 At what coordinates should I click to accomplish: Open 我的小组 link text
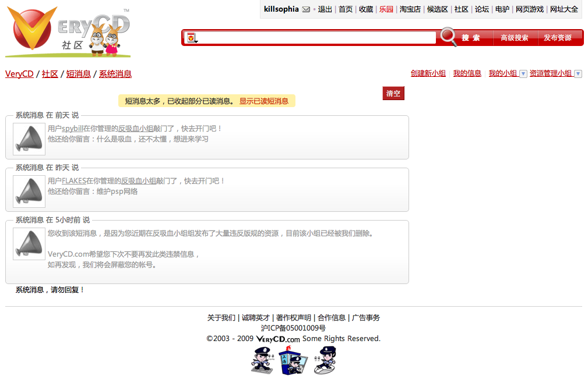[503, 73]
